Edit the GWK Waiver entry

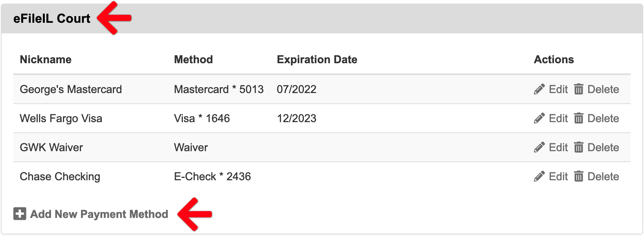(551, 147)
